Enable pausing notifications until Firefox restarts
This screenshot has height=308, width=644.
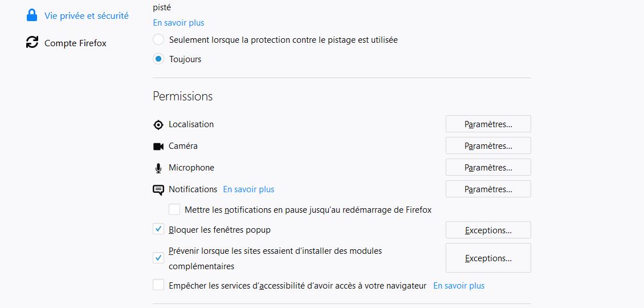(174, 210)
